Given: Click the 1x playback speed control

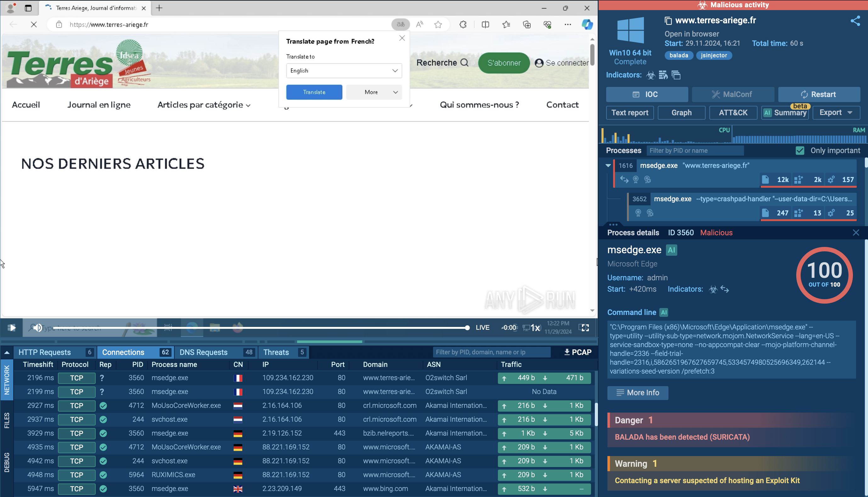Looking at the screenshot, I should [x=535, y=328].
